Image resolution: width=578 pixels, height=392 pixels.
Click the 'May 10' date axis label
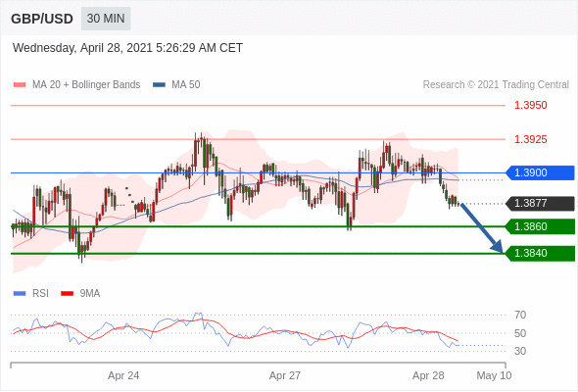tap(494, 375)
